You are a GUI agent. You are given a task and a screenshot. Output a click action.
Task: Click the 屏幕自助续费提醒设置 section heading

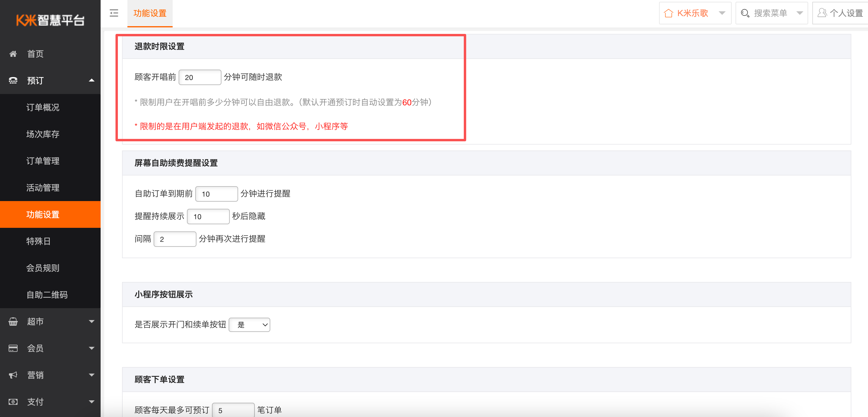pyautogui.click(x=176, y=163)
